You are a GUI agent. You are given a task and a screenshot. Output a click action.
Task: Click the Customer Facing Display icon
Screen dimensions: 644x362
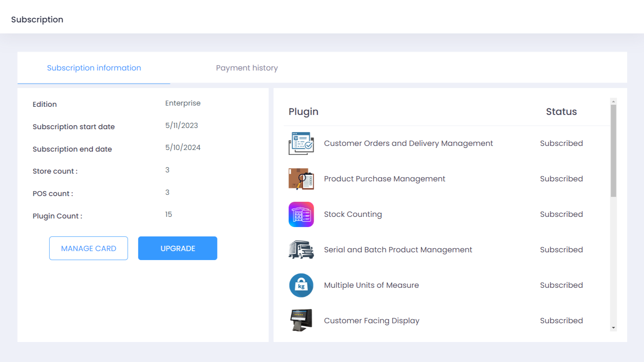click(301, 320)
